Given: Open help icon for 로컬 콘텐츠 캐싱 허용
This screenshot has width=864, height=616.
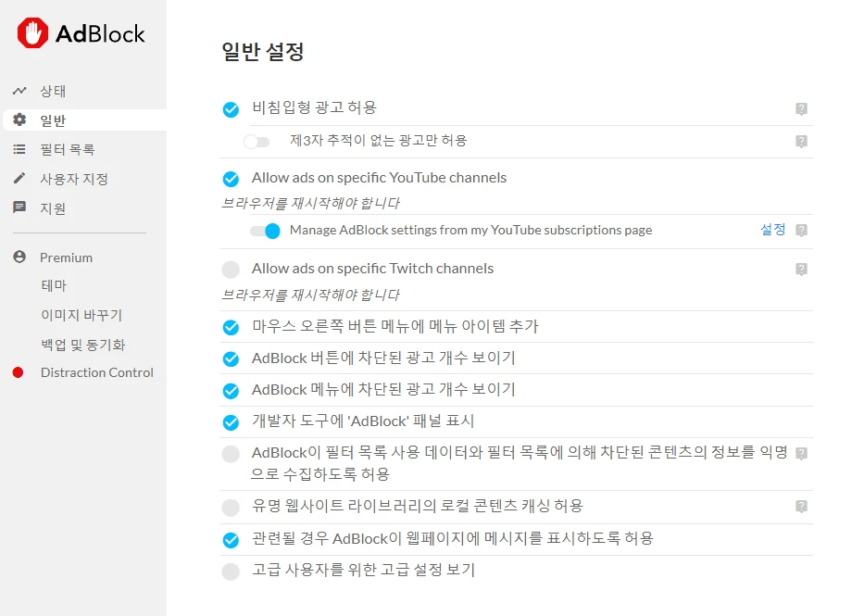Looking at the screenshot, I should tap(800, 507).
